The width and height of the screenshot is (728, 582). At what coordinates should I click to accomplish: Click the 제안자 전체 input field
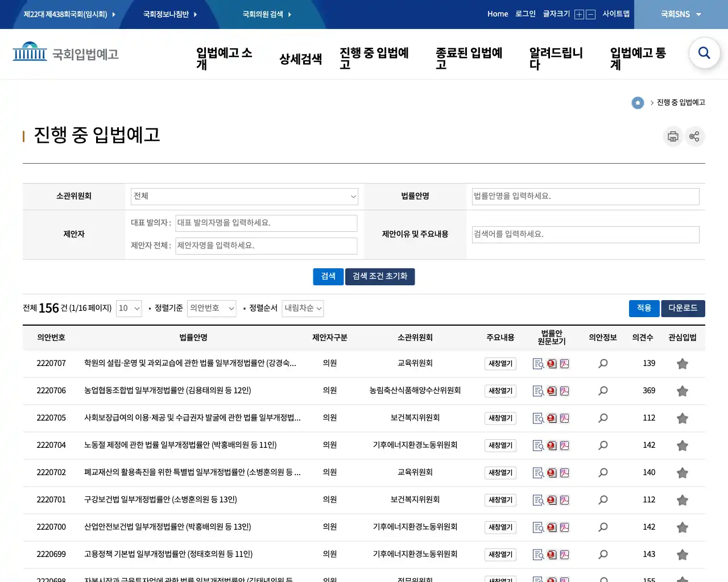click(x=266, y=246)
